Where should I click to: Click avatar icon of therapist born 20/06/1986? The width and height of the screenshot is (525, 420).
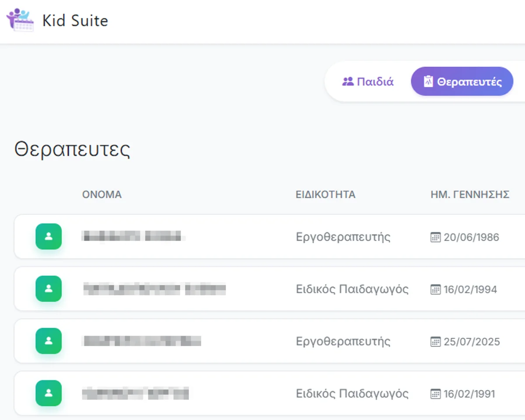click(49, 237)
